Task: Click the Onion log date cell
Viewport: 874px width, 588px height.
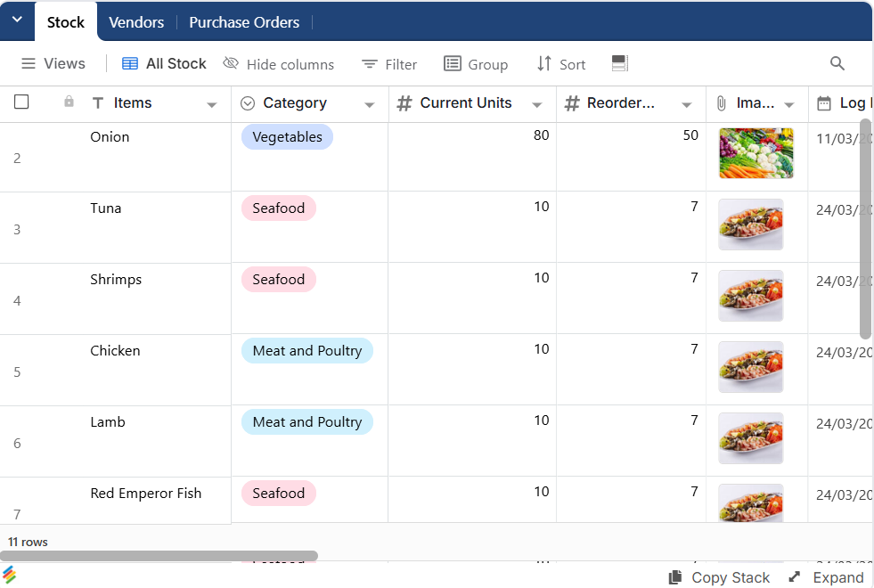Action: tap(840, 157)
